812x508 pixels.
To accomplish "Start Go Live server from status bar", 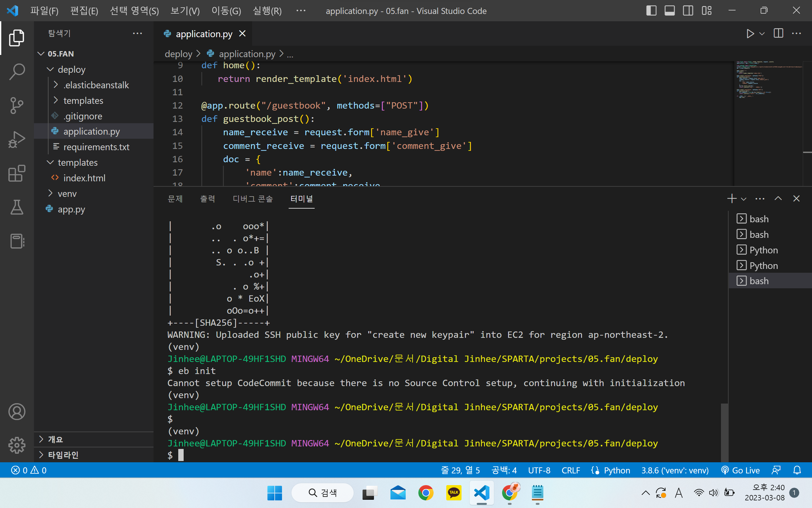I will (x=741, y=470).
